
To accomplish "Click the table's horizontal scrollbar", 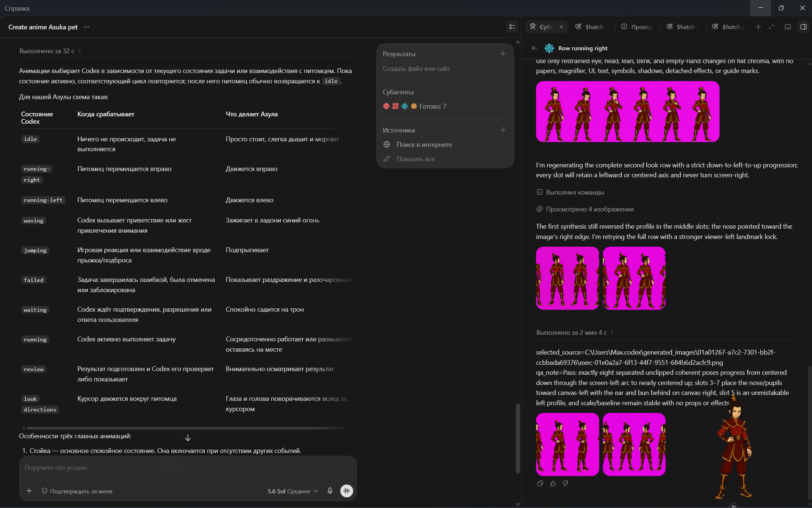I will 186,428.
